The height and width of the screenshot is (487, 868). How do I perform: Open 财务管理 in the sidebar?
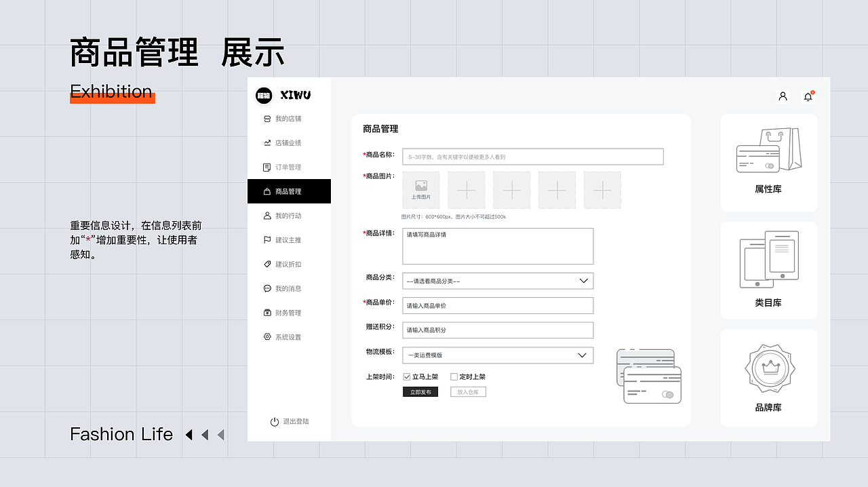(289, 312)
